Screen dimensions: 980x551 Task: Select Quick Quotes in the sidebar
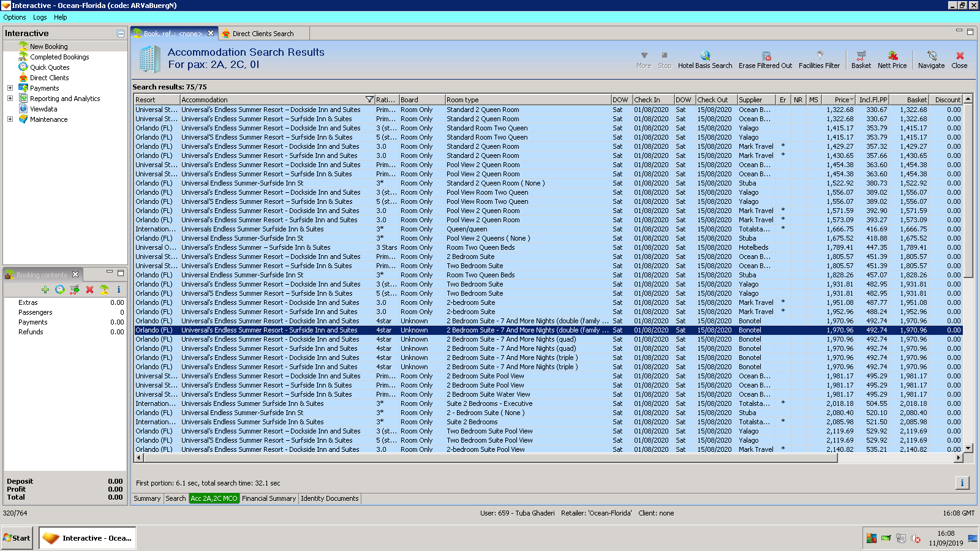click(x=50, y=67)
